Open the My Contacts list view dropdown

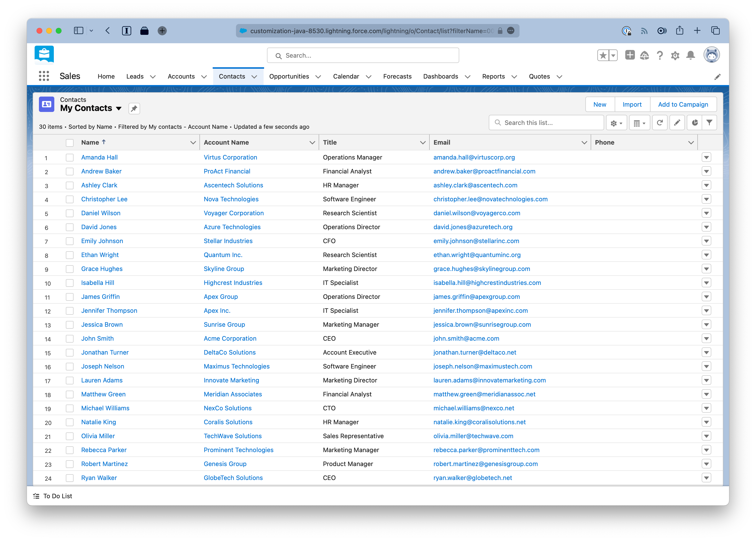(x=119, y=108)
